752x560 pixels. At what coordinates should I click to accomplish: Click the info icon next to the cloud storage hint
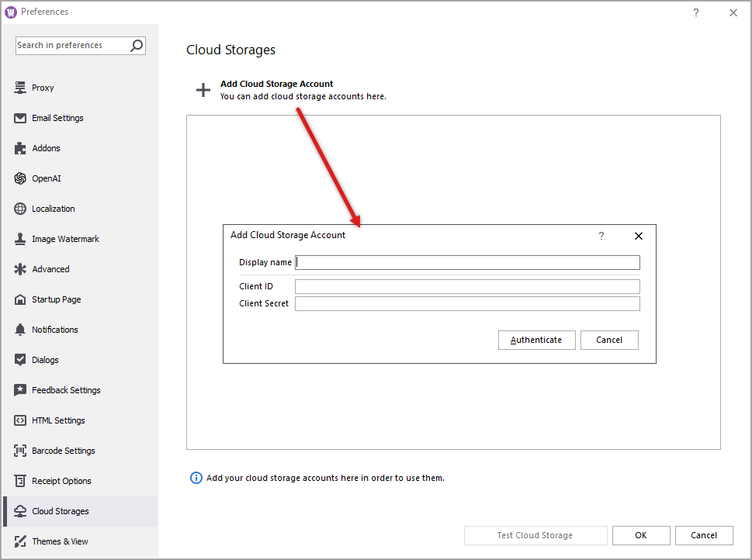[x=196, y=478]
